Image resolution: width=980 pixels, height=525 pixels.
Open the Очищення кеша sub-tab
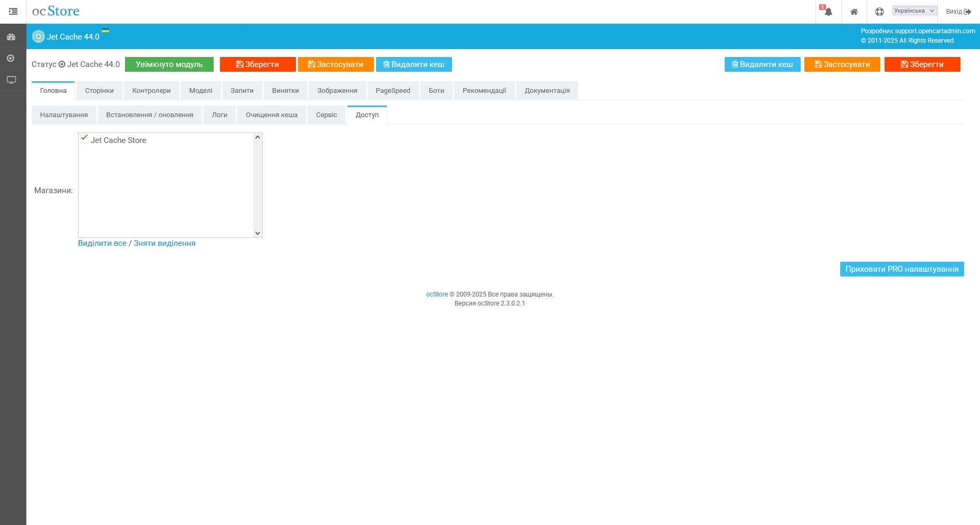coord(271,115)
